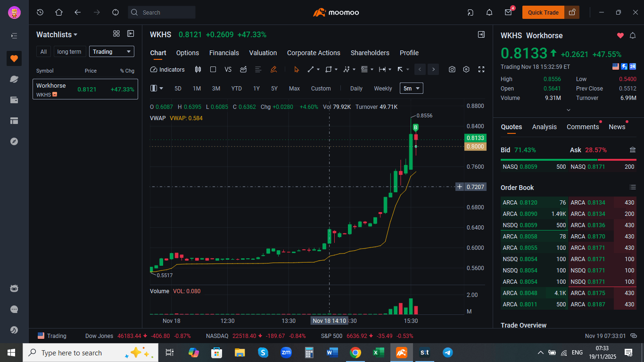Open the Shareholders tab
This screenshot has height=362, width=644.
pos(370,53)
